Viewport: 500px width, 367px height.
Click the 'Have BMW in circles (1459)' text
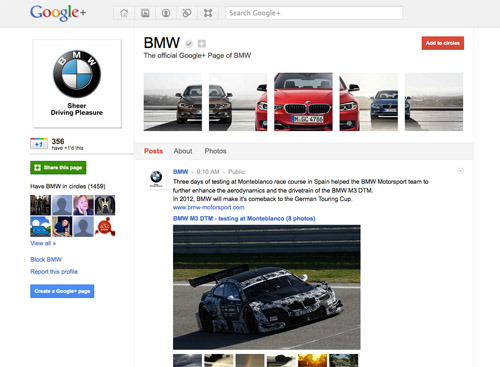point(68,186)
